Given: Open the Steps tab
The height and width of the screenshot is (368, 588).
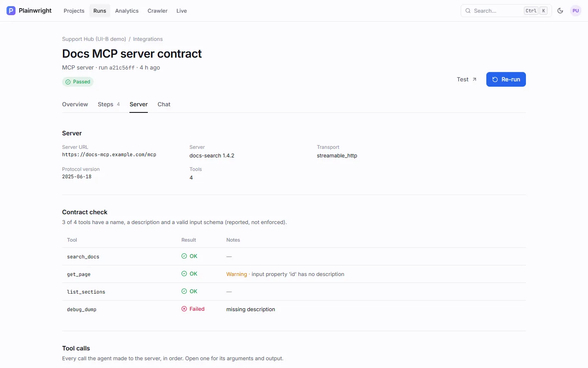Looking at the screenshot, I should 109,104.
